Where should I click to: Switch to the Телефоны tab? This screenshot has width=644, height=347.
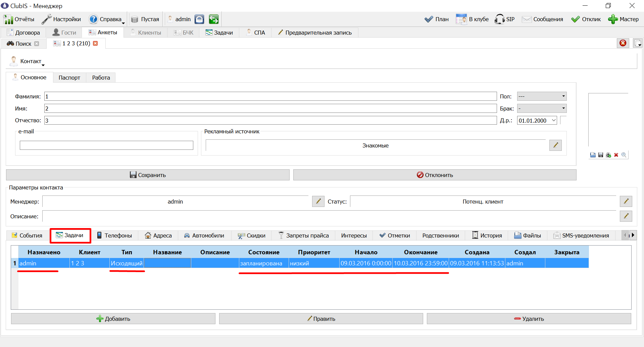tap(114, 235)
